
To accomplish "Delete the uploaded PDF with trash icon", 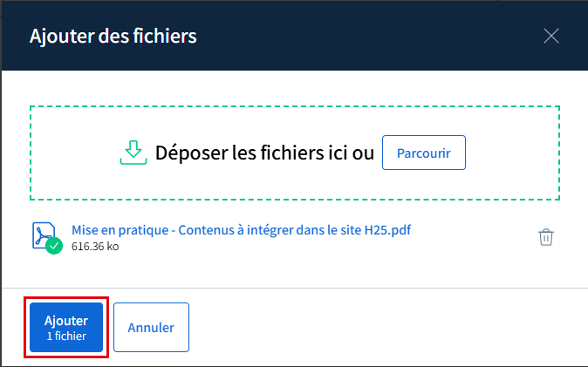I will (545, 237).
